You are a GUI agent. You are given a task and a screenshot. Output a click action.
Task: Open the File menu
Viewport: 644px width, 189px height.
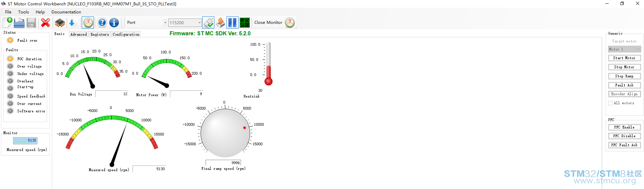click(8, 12)
